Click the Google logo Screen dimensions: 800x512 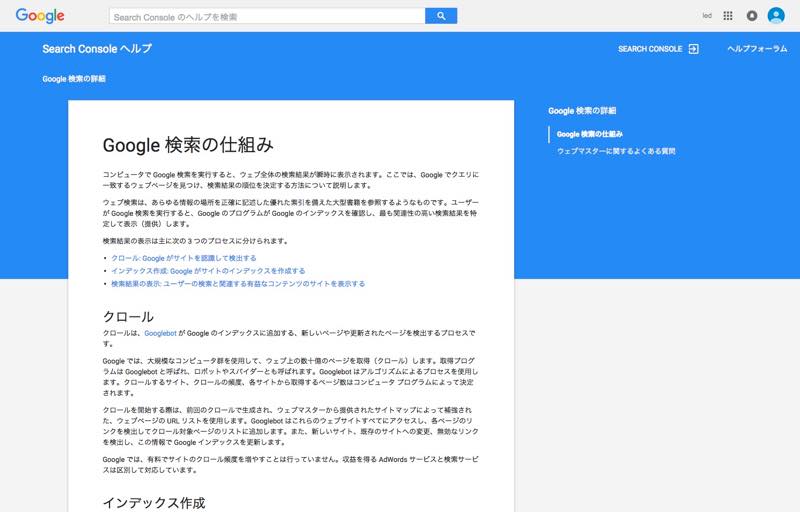(x=40, y=16)
